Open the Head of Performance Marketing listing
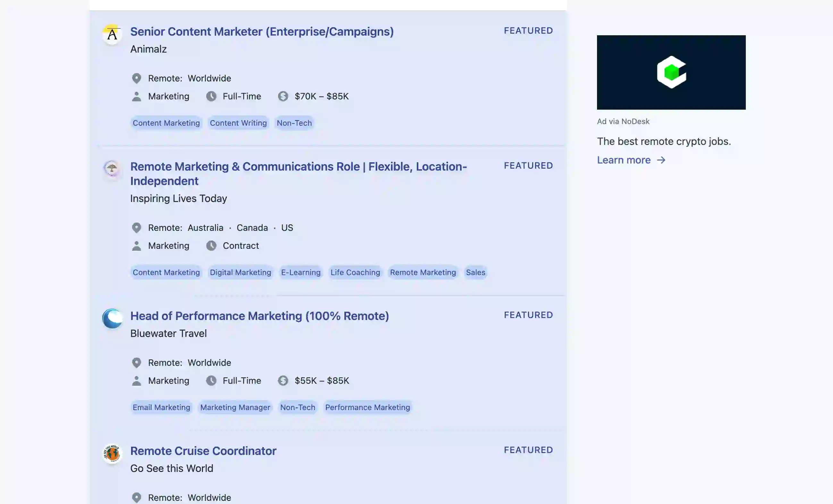The image size is (833, 504). (x=260, y=316)
